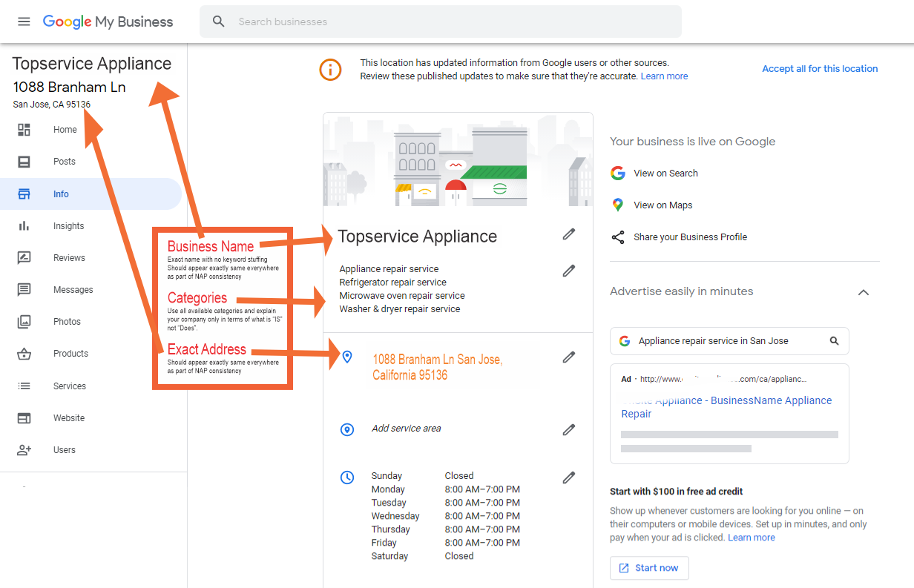This screenshot has width=914, height=588.
Task: Edit address with pencil icon
Action: pyautogui.click(x=569, y=357)
